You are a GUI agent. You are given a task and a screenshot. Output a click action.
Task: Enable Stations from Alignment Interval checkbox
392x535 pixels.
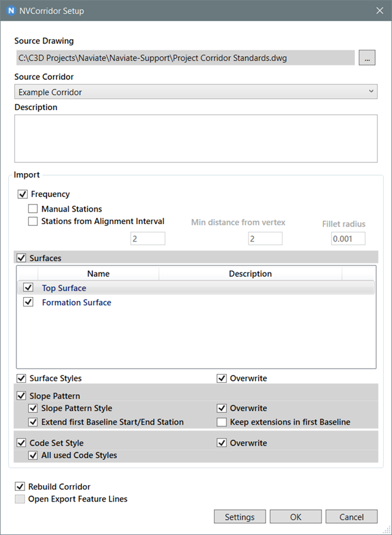click(x=33, y=221)
